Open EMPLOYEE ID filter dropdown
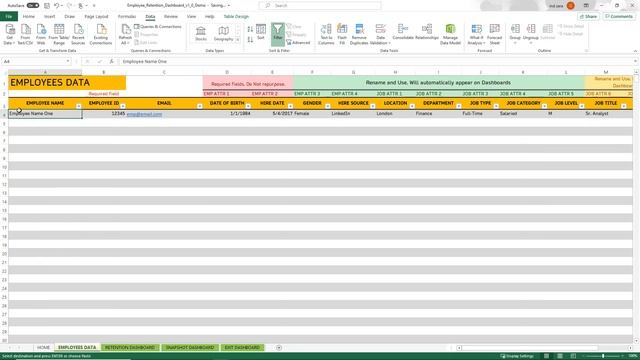Viewport: 640px width, 360px height. click(123, 106)
